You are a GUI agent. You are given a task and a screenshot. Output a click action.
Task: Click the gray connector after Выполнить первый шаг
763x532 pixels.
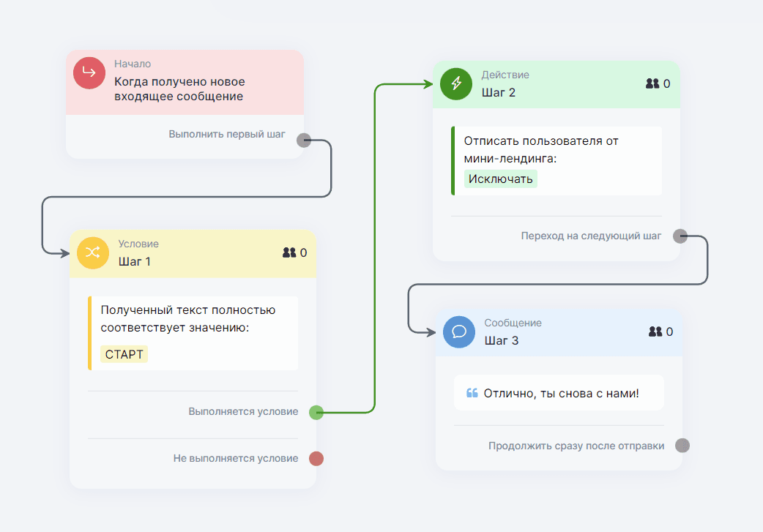[304, 142]
